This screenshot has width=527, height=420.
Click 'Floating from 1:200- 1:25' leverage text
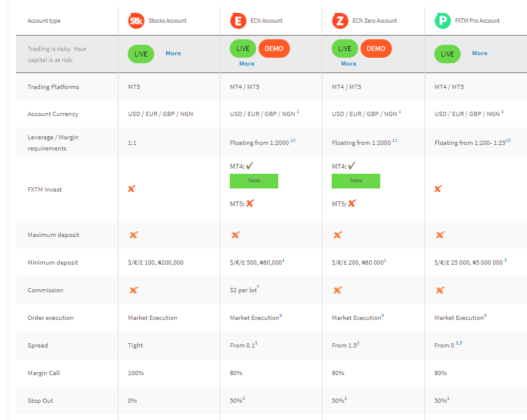click(470, 143)
